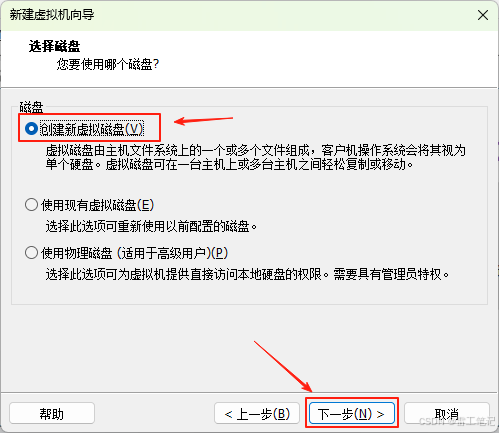Cancel the wizard with 取消 button
The width and height of the screenshot is (499, 433).
click(x=447, y=413)
